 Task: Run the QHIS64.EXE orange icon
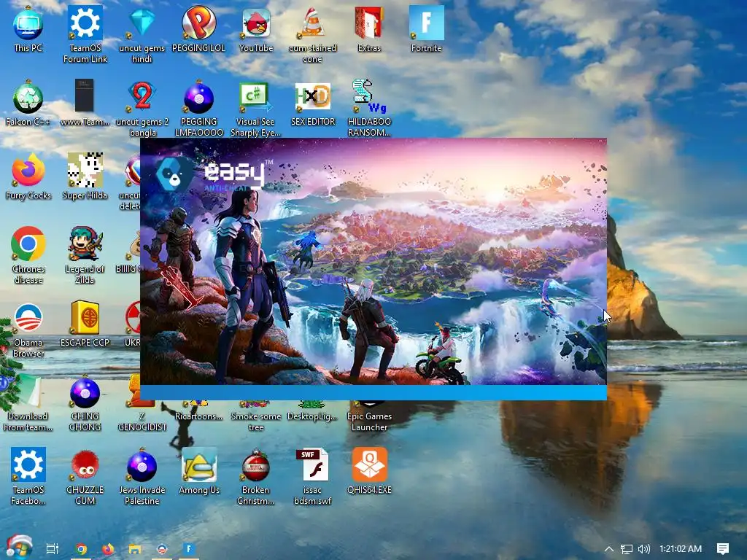[369, 472]
